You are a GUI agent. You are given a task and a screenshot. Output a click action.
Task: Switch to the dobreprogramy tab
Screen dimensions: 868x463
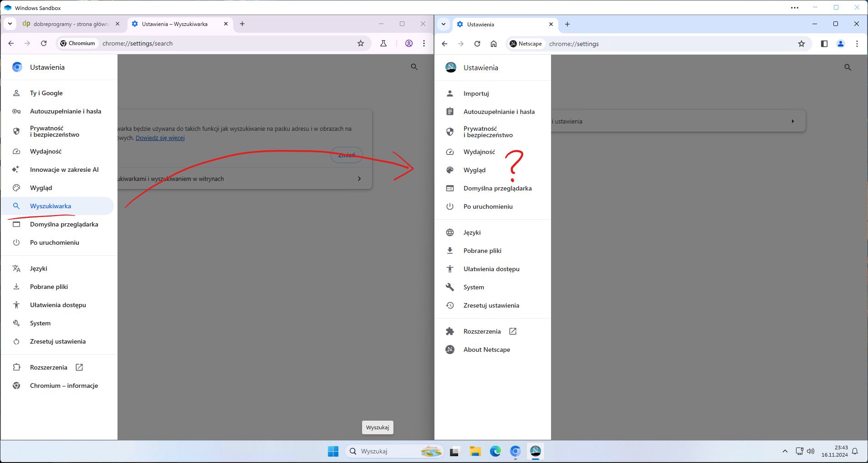click(x=68, y=24)
